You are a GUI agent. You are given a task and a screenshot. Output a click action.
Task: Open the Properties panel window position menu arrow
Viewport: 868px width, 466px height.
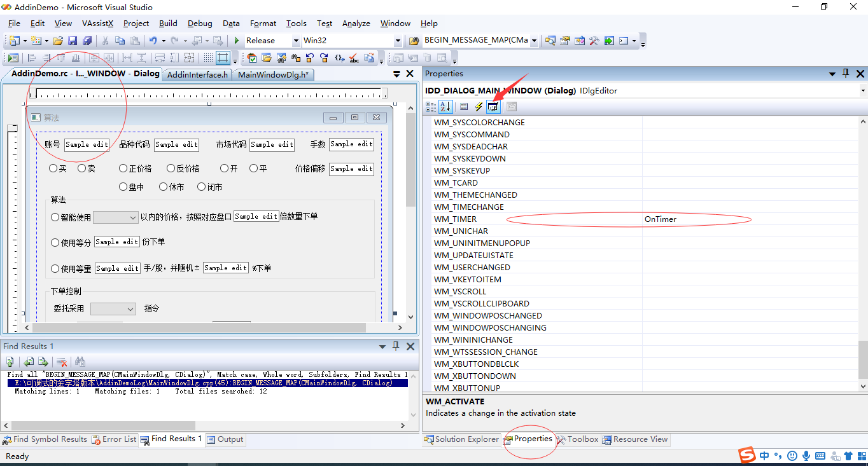point(832,74)
